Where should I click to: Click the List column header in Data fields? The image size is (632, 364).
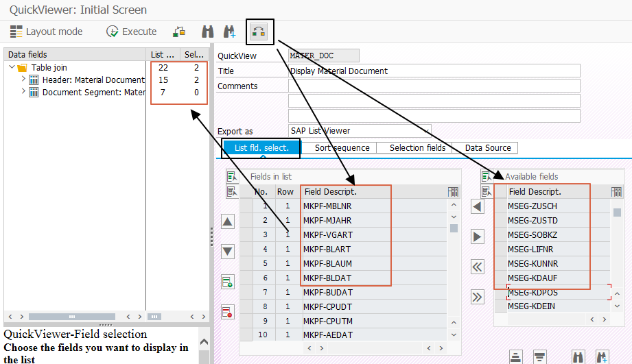tap(163, 54)
